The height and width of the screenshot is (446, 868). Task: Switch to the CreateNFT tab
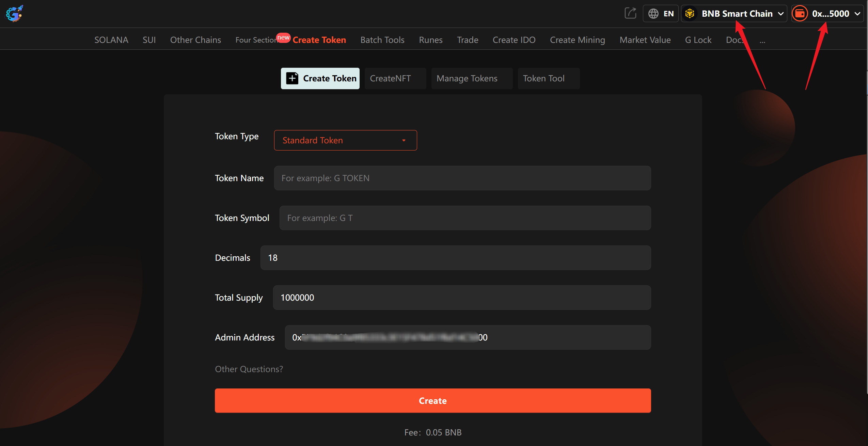click(x=390, y=78)
